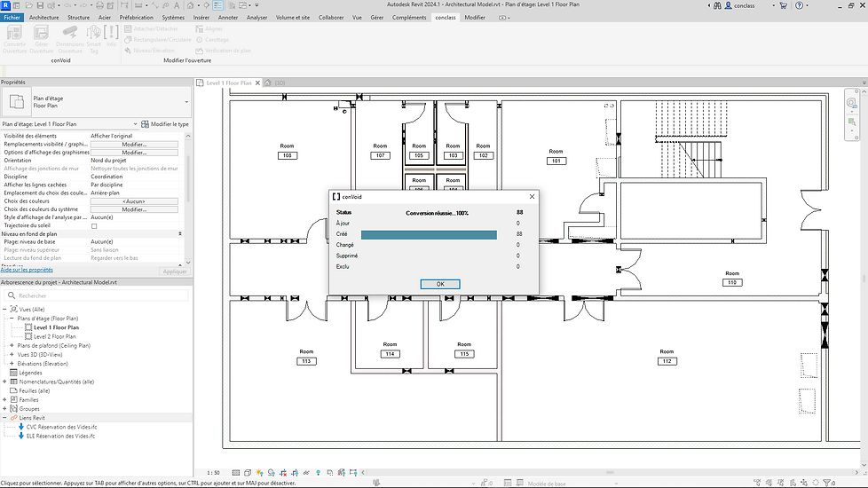Expand the Familles tree node

click(x=5, y=399)
